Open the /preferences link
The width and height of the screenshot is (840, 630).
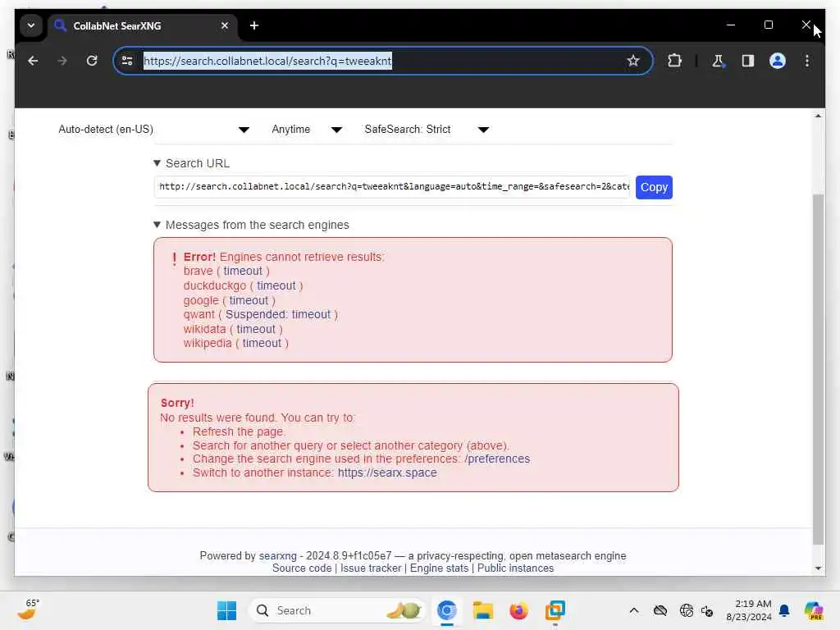(496, 459)
